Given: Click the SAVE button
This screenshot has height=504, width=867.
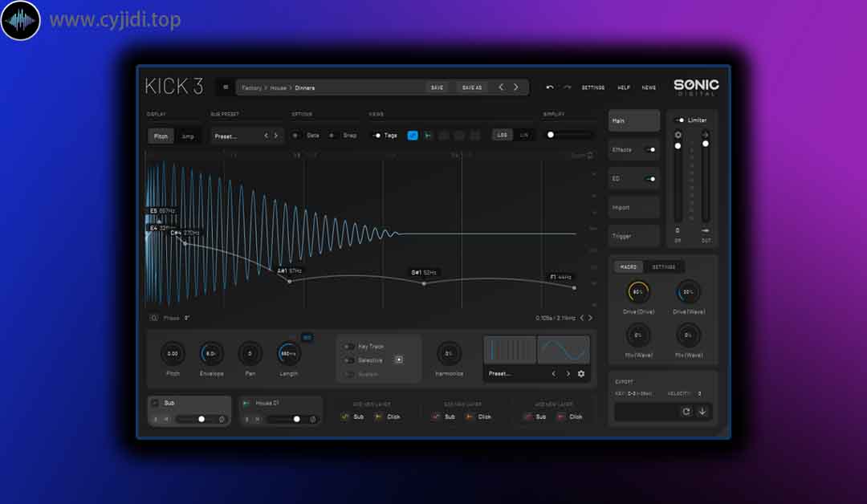Looking at the screenshot, I should click(438, 87).
